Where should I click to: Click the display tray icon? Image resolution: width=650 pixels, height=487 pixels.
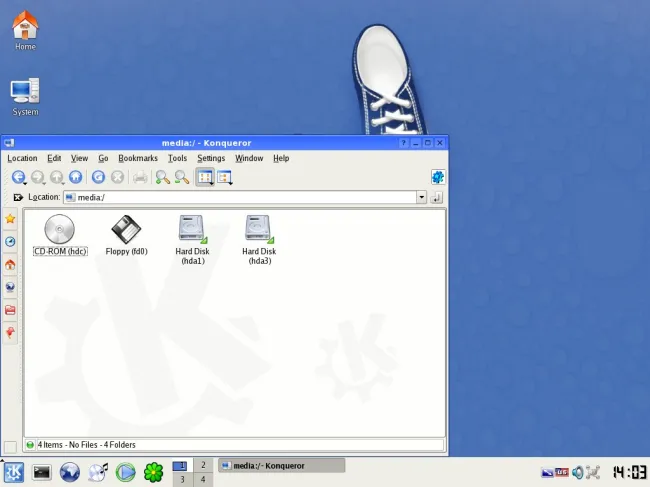pyautogui.click(x=547, y=472)
